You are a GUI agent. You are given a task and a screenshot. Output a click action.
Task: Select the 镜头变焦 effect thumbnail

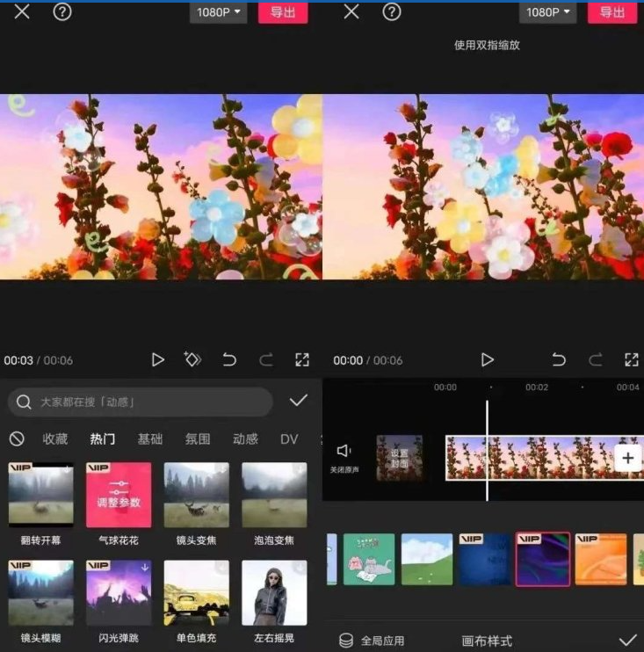coord(196,495)
